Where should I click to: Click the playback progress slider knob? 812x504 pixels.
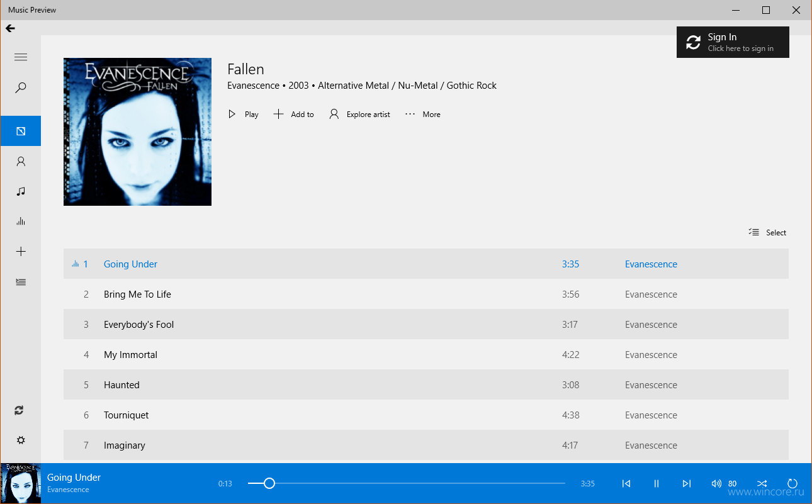[x=269, y=483]
